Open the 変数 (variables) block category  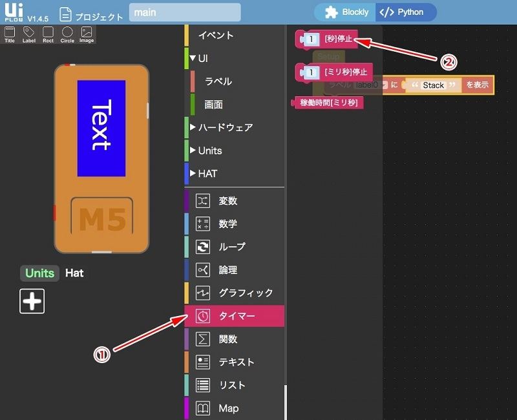point(228,201)
